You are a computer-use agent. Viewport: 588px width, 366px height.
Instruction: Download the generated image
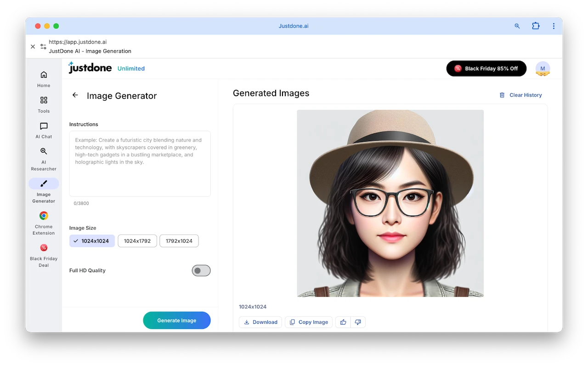(x=260, y=322)
